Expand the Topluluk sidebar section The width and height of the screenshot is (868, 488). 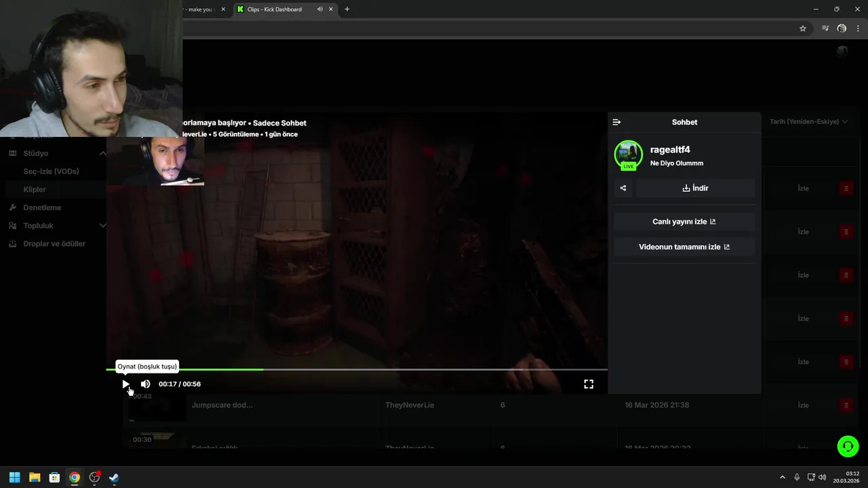pyautogui.click(x=102, y=226)
